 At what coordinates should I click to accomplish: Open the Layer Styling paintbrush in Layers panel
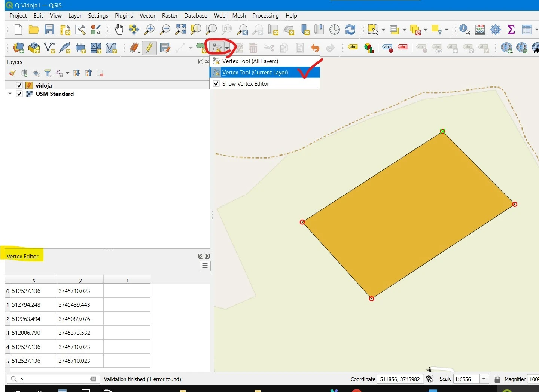12,73
